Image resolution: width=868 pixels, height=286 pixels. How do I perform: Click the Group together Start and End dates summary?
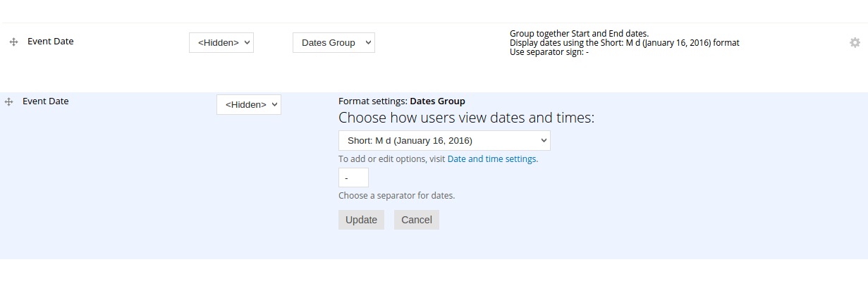point(579,34)
